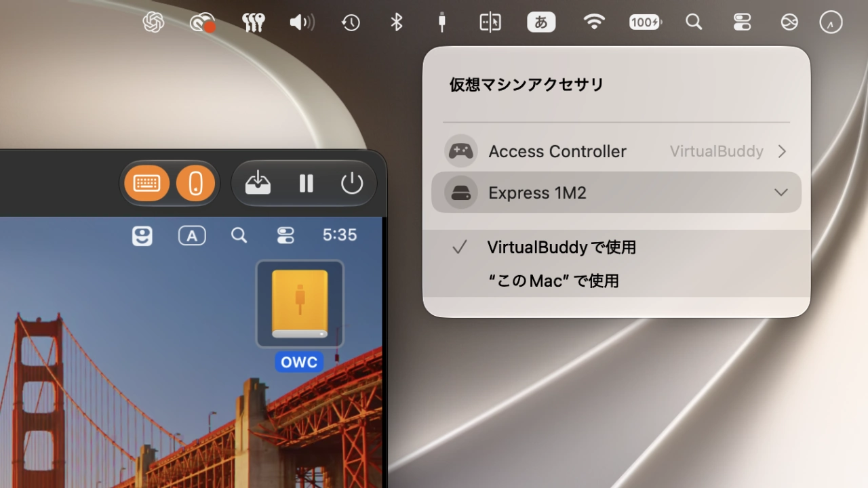Viewport: 868px width, 488px height.
Task: Open the Wi-Fi menu
Action: (x=594, y=22)
